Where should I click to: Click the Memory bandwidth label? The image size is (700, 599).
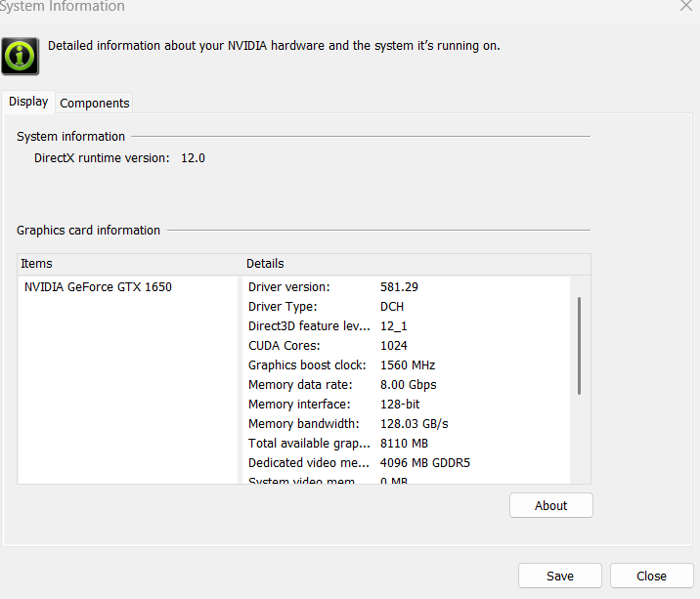coord(304,424)
